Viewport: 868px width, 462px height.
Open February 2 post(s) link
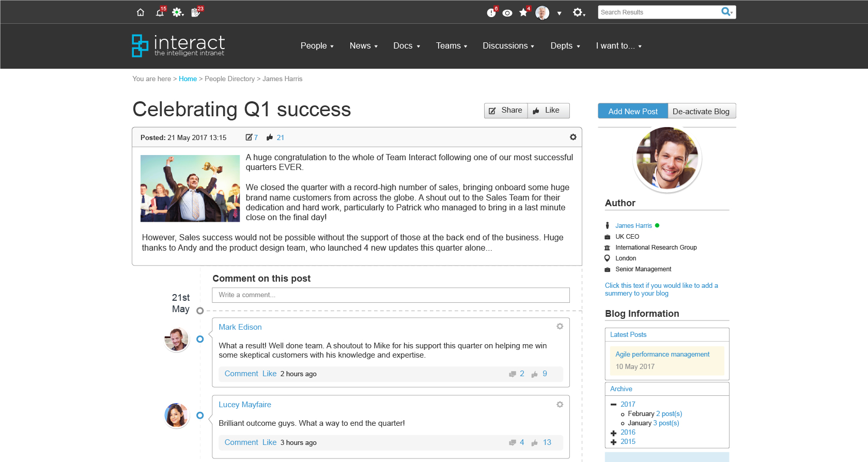669,414
